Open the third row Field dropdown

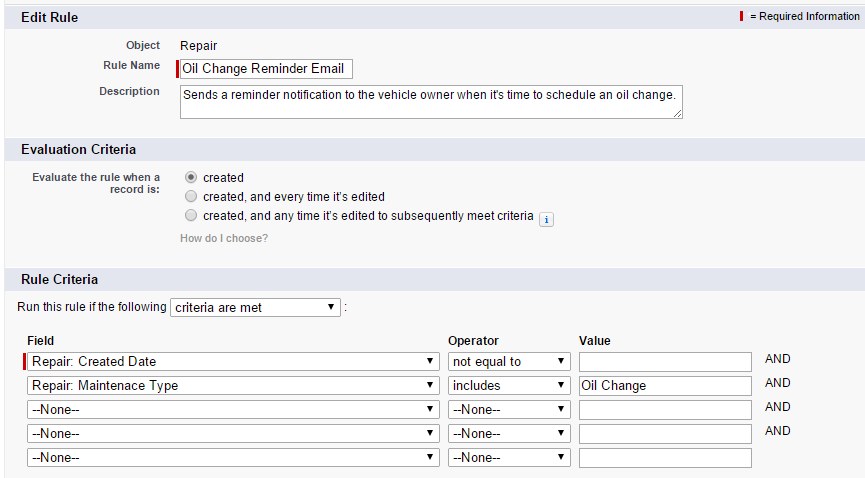tap(232, 410)
